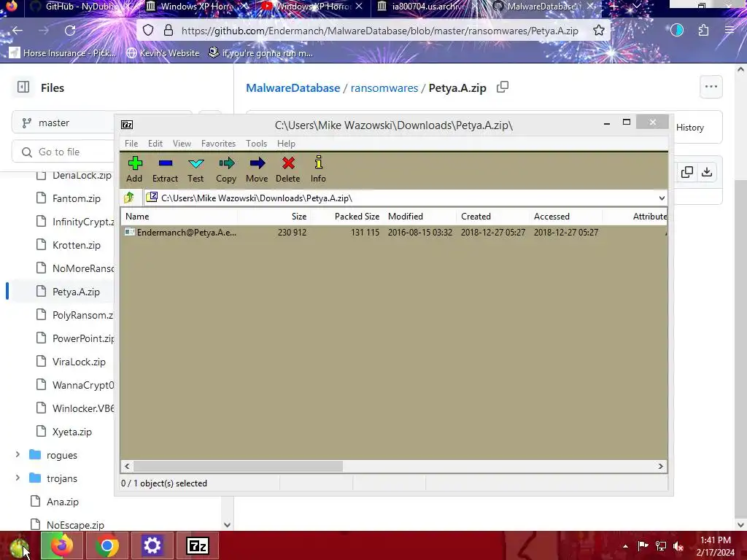Screen dimensions: 747x560
Task: Bookmark this page with the star icon
Action: (598, 31)
